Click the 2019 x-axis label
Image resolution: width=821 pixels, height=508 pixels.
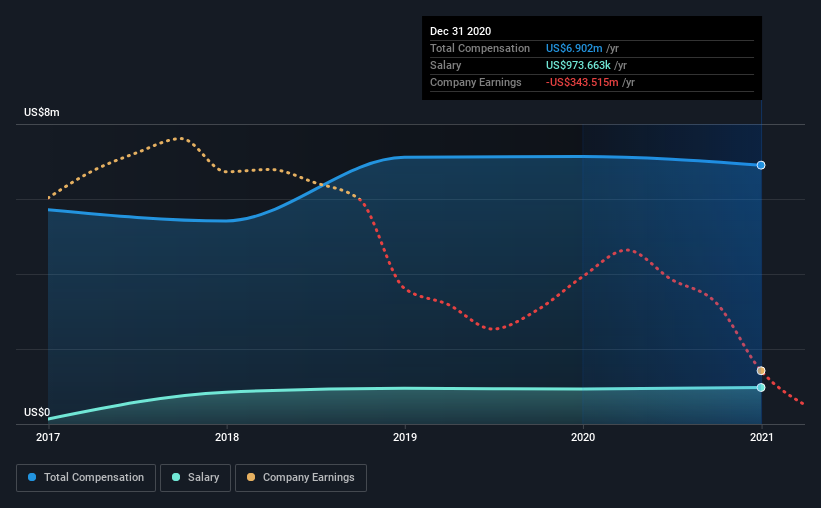(405, 437)
